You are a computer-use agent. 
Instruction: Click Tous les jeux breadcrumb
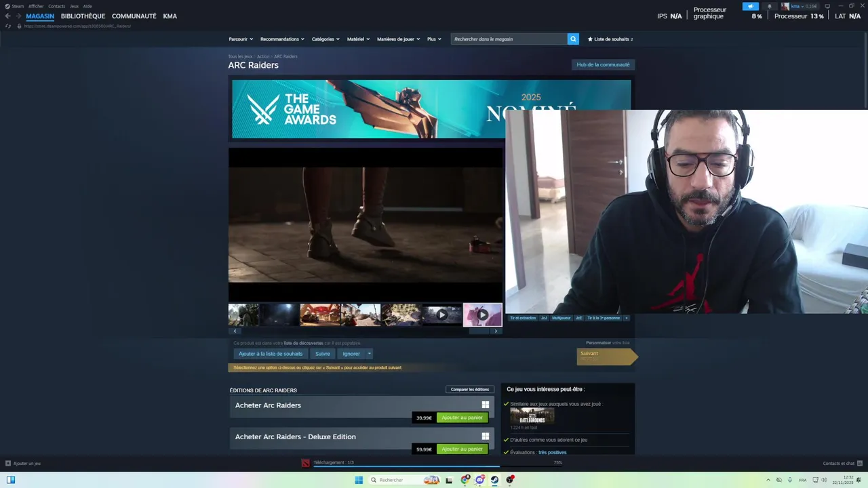pos(240,56)
